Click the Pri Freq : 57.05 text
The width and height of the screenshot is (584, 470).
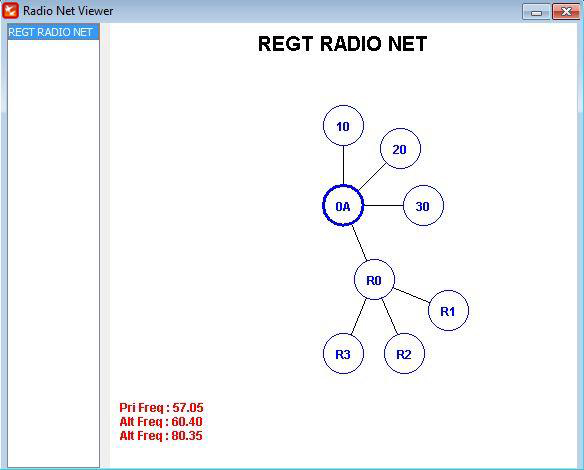[x=161, y=407]
